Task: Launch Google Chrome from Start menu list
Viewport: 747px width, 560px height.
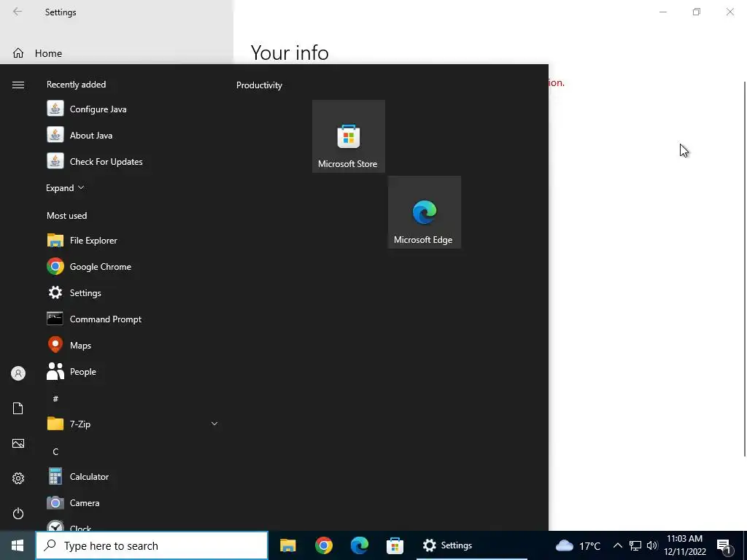Action: (133, 267)
